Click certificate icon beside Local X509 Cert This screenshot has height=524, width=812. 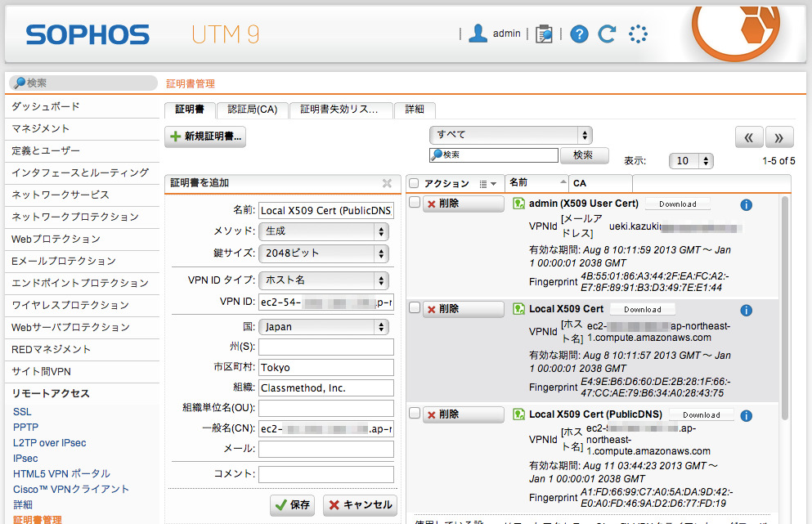tap(518, 309)
